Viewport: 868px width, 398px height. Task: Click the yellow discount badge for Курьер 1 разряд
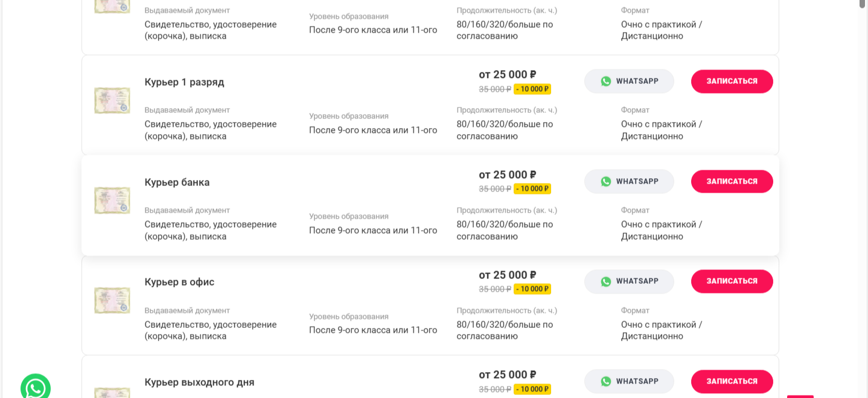[532, 89]
